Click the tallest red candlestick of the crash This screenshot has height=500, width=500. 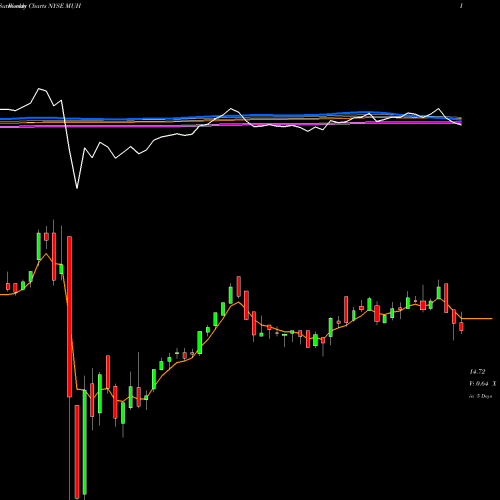[x=70, y=317]
